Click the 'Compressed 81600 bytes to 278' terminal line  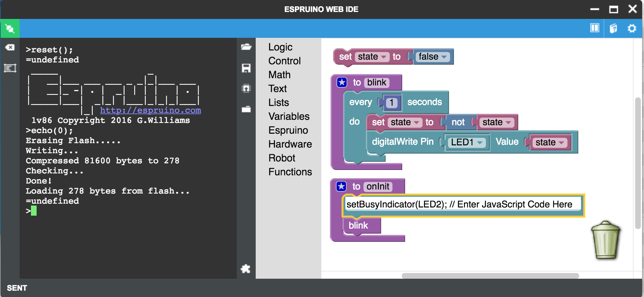tap(103, 161)
